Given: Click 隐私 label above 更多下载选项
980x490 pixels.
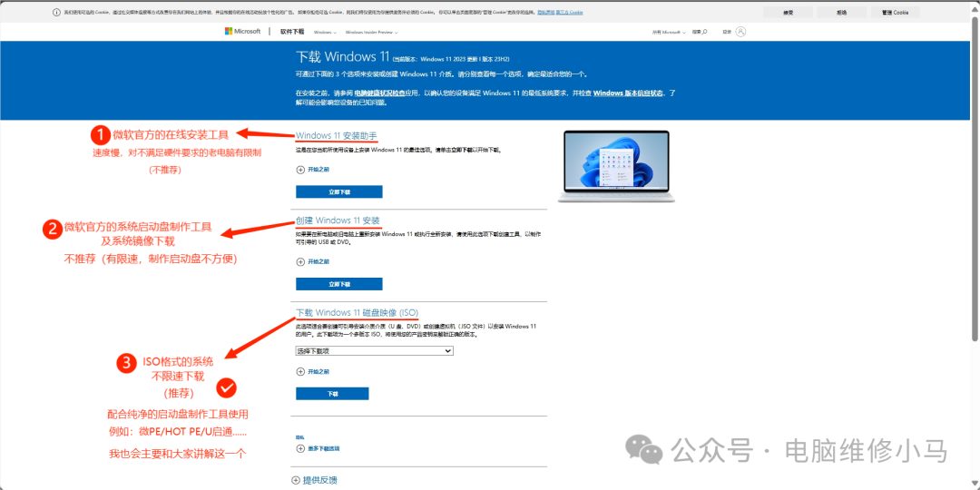Looking at the screenshot, I should (300, 437).
